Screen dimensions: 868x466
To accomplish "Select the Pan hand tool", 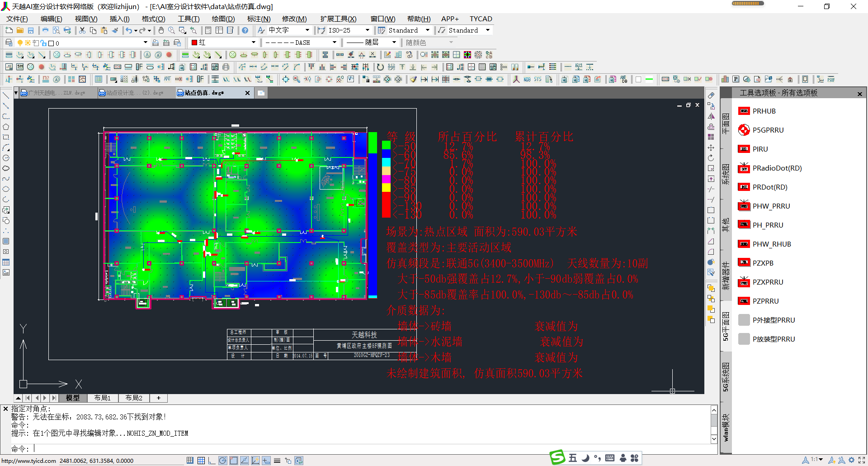I will [161, 30].
